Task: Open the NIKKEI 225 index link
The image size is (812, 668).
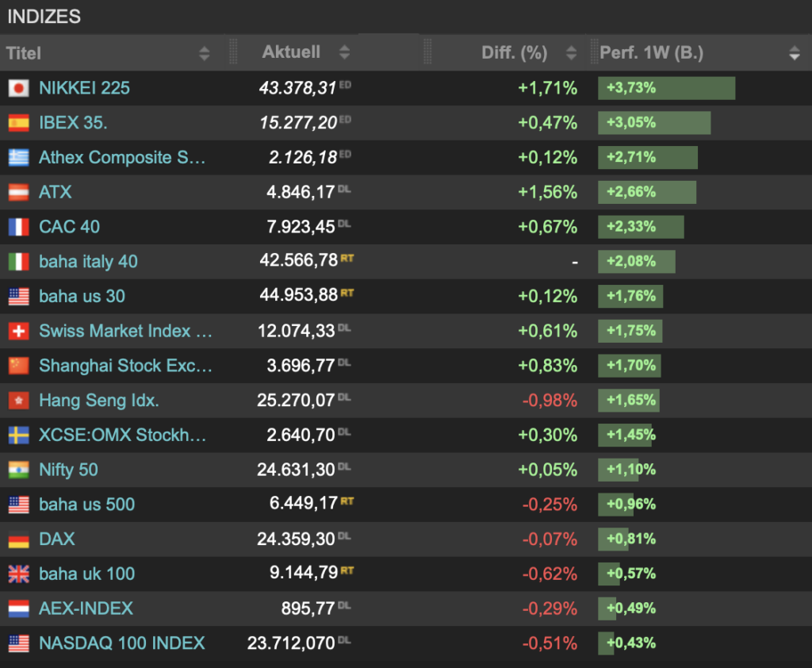Action: 84,88
